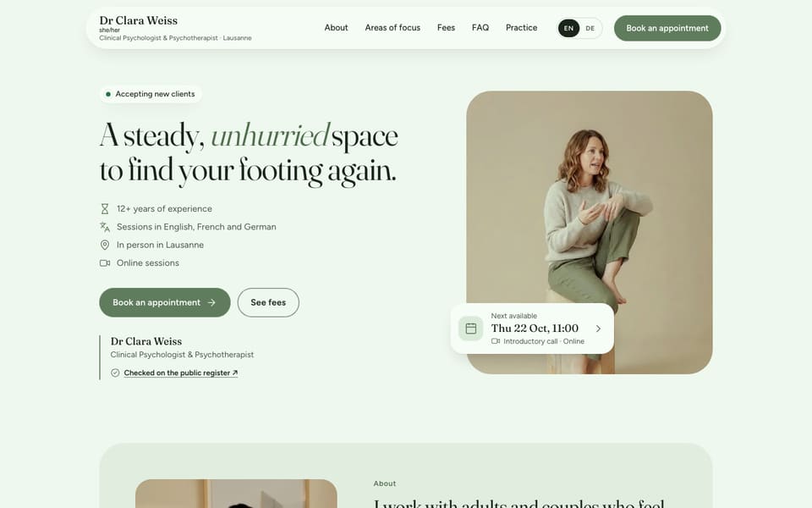
Task: Open the FAQ nav item
Action: pos(480,27)
